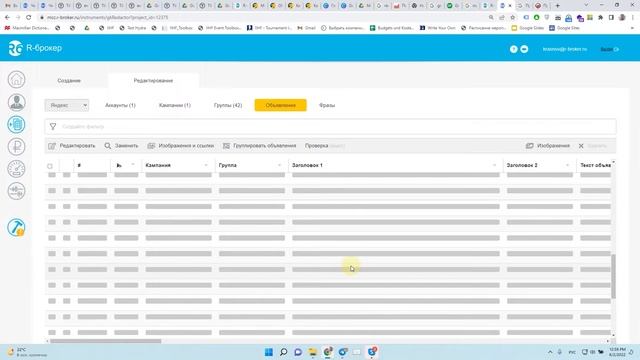Open the № column dropdown arrow
The width and height of the screenshot is (640, 360).
click(x=133, y=165)
